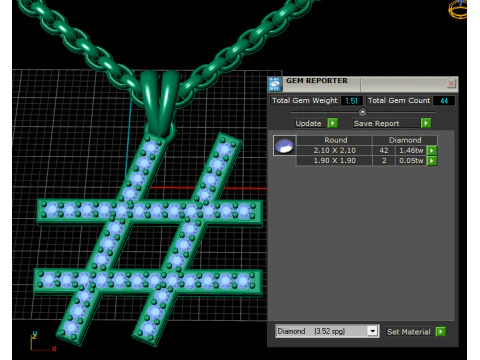Click the 1.46tw weight cell
The image size is (480, 360).
tap(411, 150)
